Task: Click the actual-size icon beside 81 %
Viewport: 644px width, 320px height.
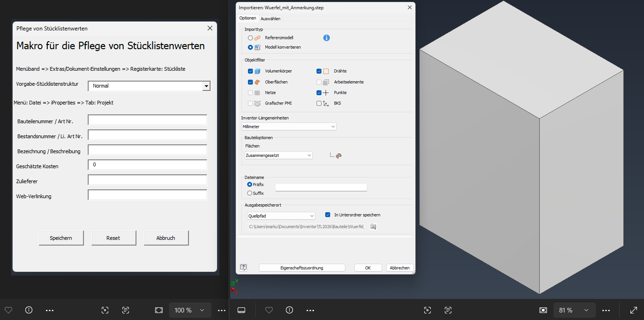Action: pos(543,310)
